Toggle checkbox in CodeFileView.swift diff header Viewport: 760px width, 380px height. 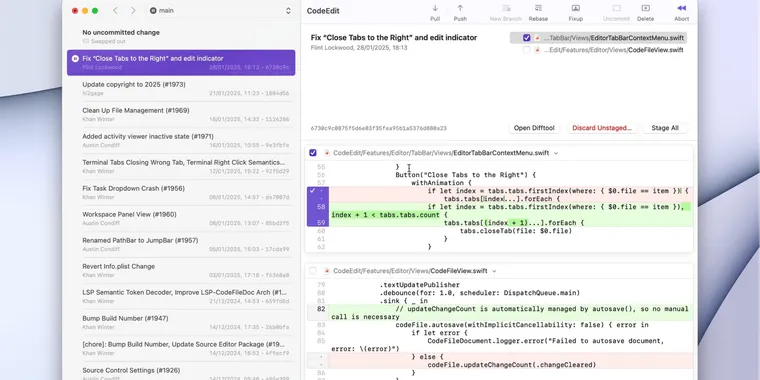coord(313,271)
